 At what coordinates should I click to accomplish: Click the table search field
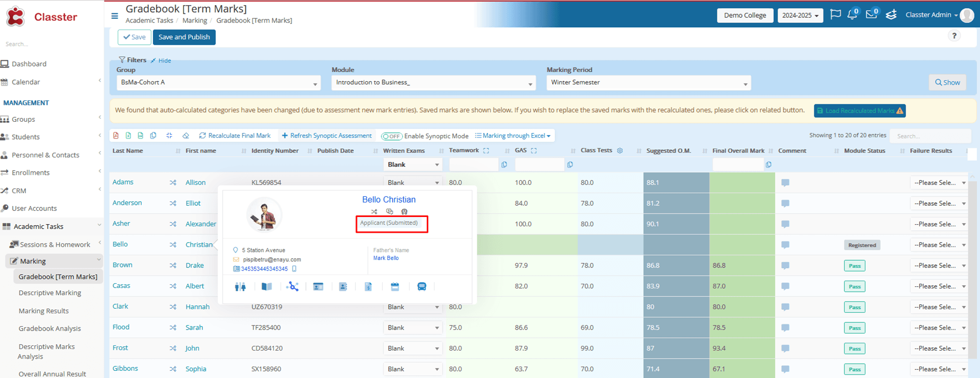click(x=930, y=136)
